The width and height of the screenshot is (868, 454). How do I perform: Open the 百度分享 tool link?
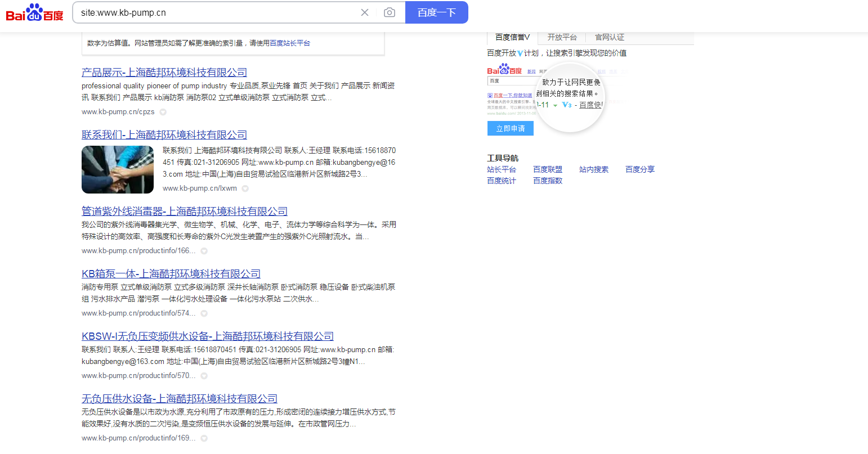[640, 169]
